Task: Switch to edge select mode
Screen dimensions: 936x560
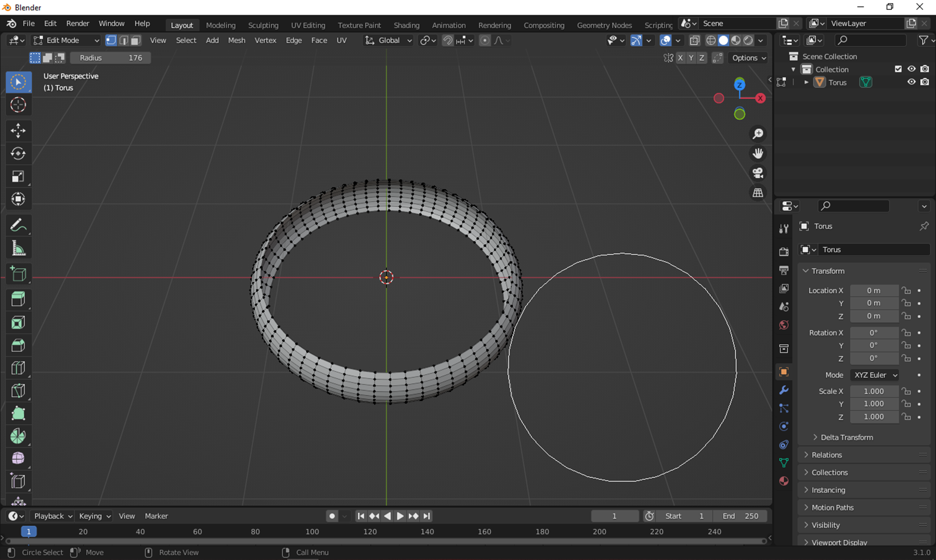Action: pos(124,40)
